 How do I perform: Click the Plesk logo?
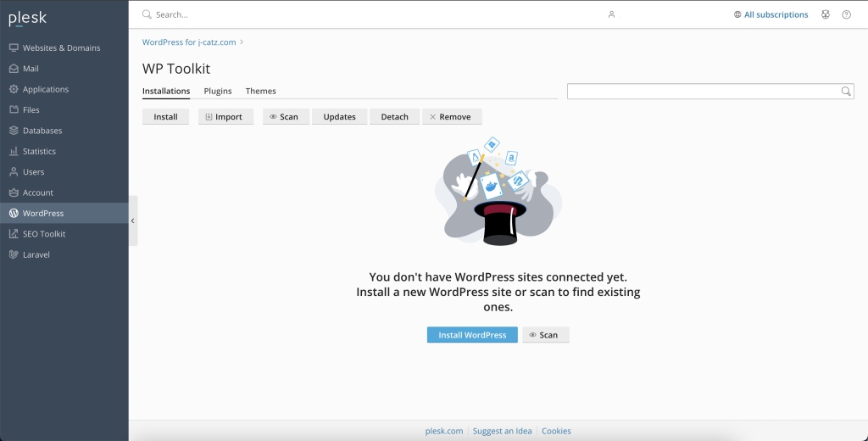28,19
